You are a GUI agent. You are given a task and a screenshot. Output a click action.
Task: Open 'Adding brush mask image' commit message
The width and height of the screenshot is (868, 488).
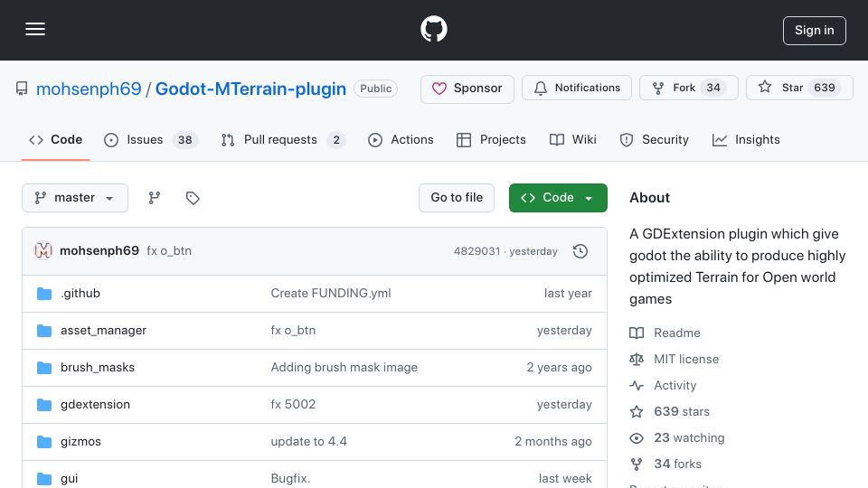click(x=344, y=368)
